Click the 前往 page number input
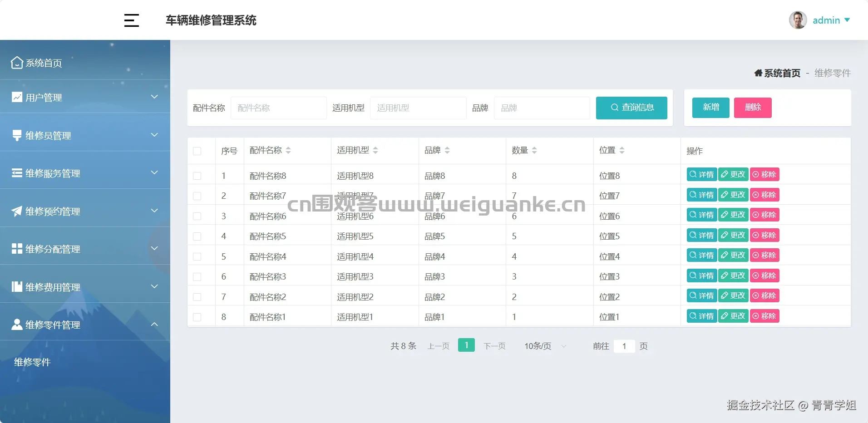Screen dimensions: 868x423 click(624, 346)
